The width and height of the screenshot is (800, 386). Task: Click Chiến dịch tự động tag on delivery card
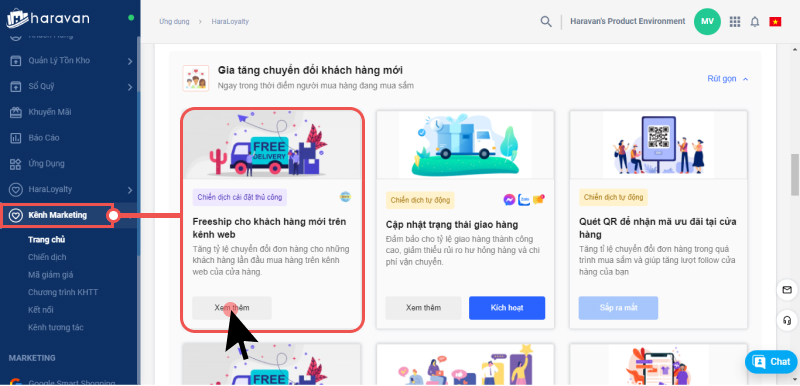tap(420, 200)
